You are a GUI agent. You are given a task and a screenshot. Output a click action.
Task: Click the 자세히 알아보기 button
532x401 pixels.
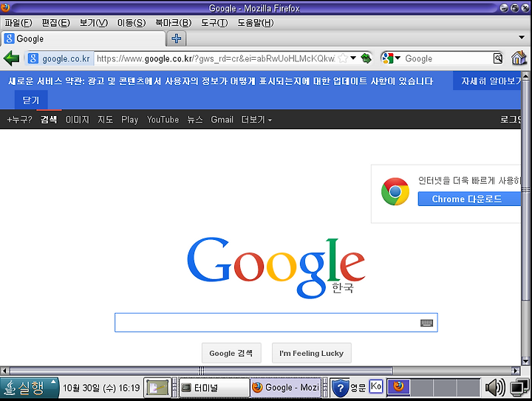point(487,81)
